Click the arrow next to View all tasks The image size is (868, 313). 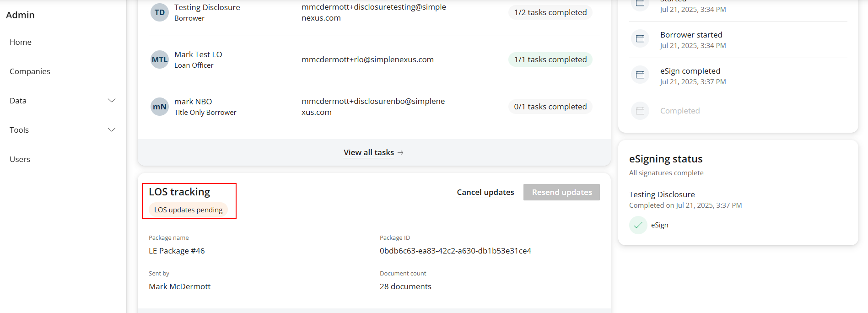400,153
